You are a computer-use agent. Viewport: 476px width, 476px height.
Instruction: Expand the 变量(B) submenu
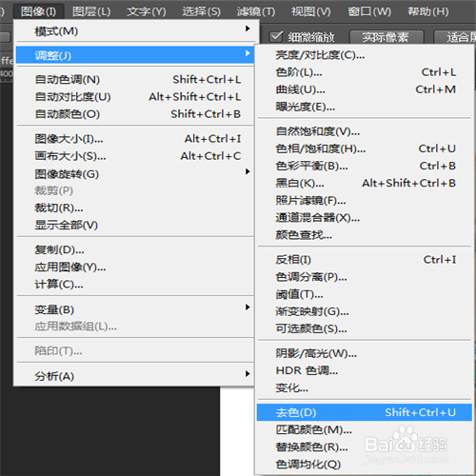tap(135, 309)
